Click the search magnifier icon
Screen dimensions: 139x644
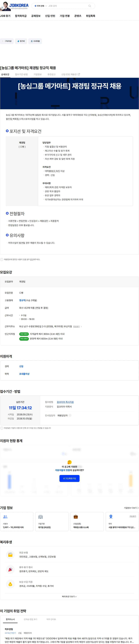(90, 6)
